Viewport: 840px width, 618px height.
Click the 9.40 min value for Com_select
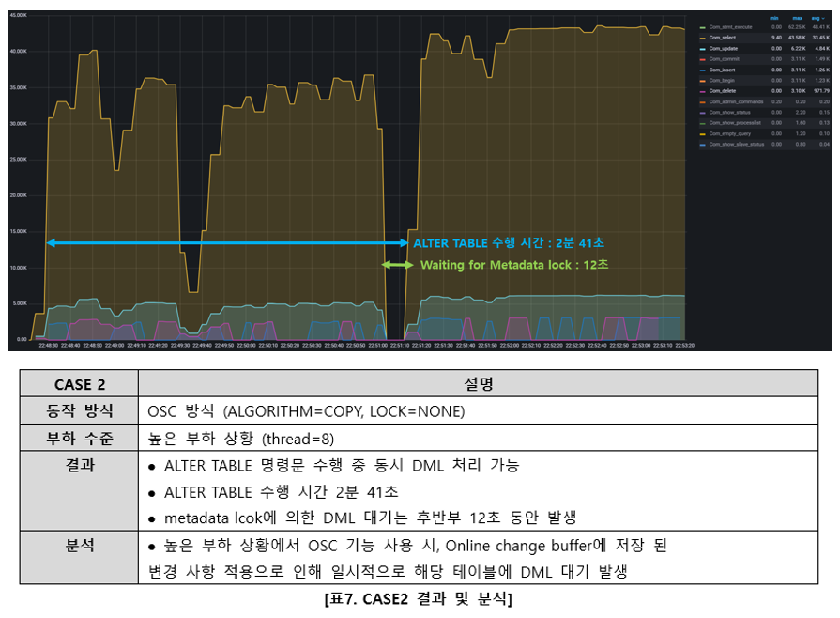click(x=777, y=38)
